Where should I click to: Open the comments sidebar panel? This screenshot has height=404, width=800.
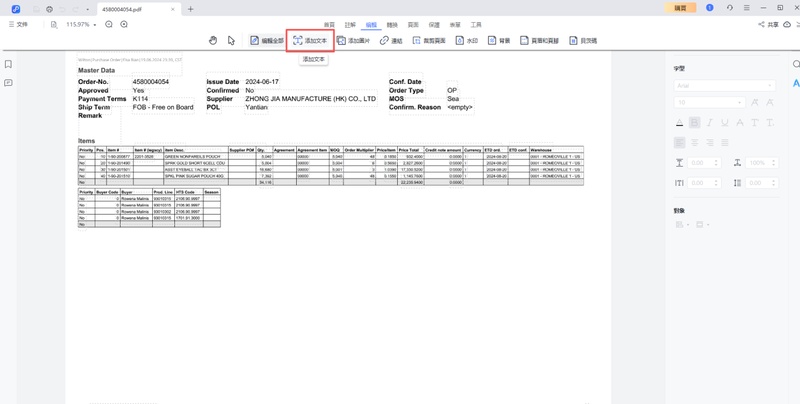click(x=8, y=83)
